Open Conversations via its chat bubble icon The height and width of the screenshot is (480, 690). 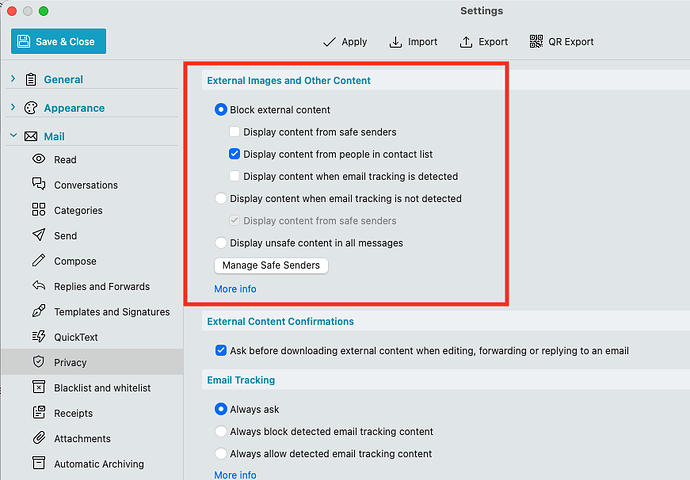pyautogui.click(x=39, y=185)
